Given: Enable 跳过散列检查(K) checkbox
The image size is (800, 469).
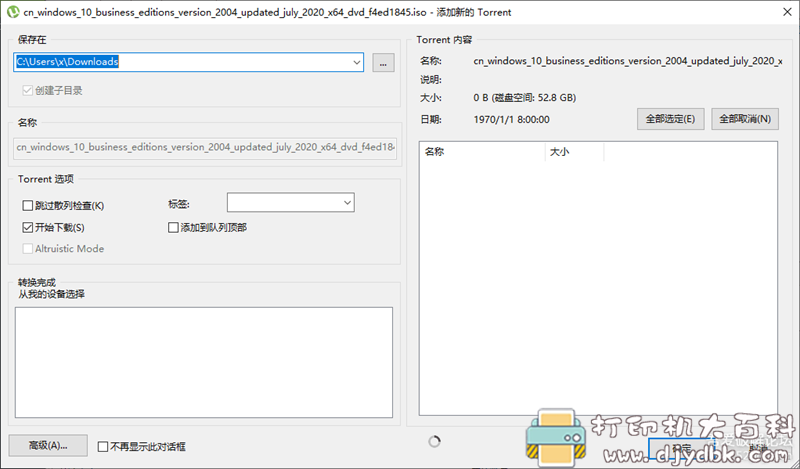Looking at the screenshot, I should click(28, 206).
